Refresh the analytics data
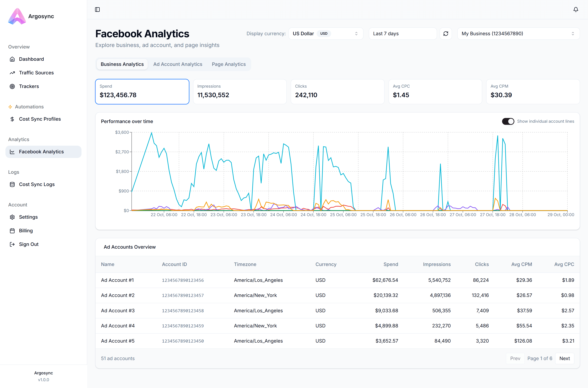Image resolution: width=588 pixels, height=388 pixels. coord(446,33)
